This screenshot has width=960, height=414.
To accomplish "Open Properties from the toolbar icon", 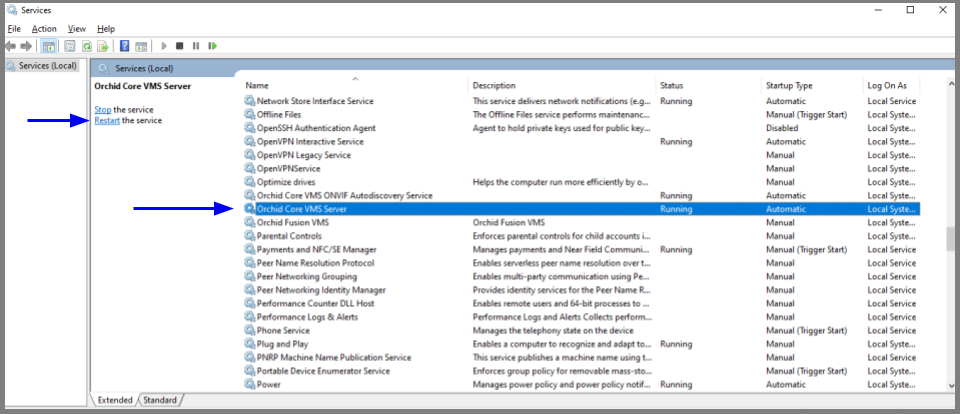I will click(x=70, y=46).
